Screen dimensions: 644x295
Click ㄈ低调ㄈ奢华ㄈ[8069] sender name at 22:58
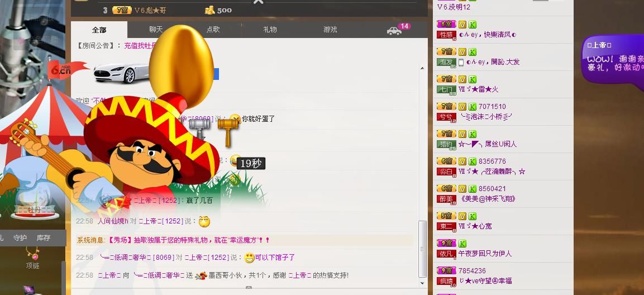click(x=137, y=258)
